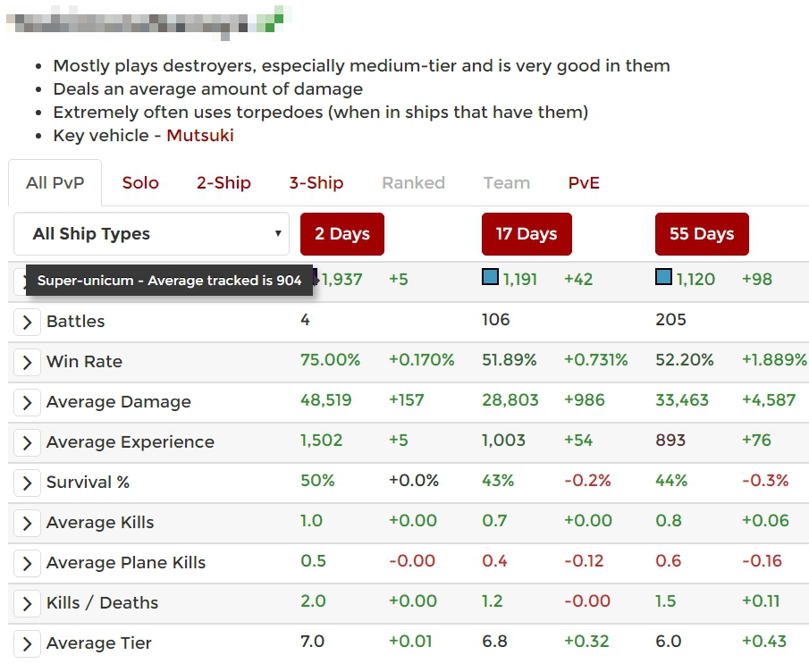Screen dimensions: 809x672
Task: Open the Mutsuki key vehicle link
Action: tap(200, 136)
